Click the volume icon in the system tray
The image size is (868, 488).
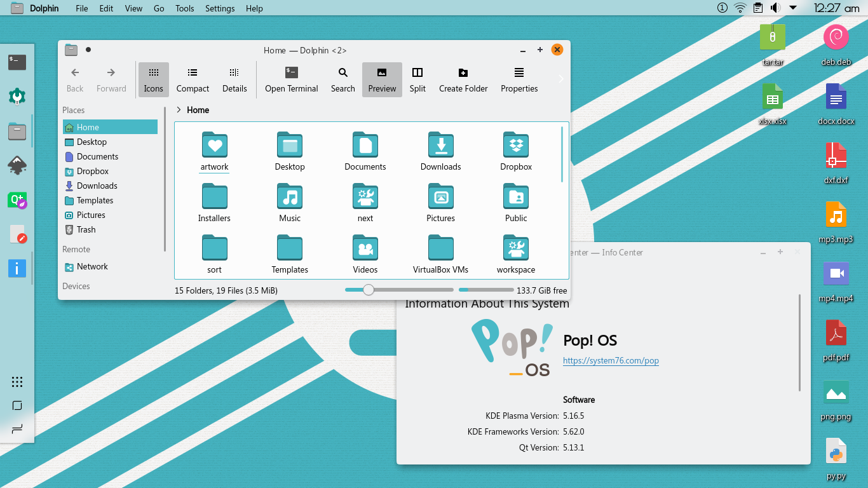pos(775,8)
